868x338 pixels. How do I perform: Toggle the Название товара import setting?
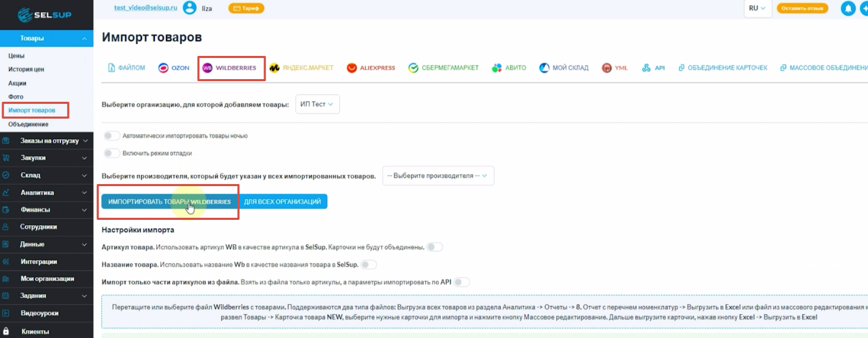369,265
